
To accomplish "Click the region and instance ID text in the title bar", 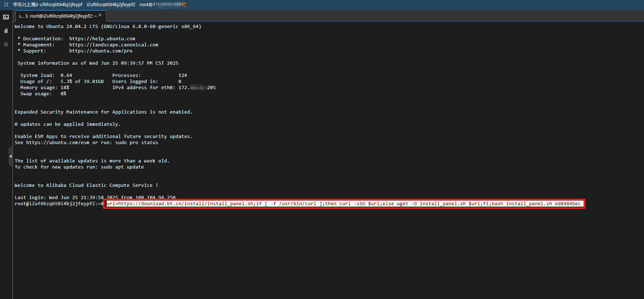I will [x=47, y=5].
